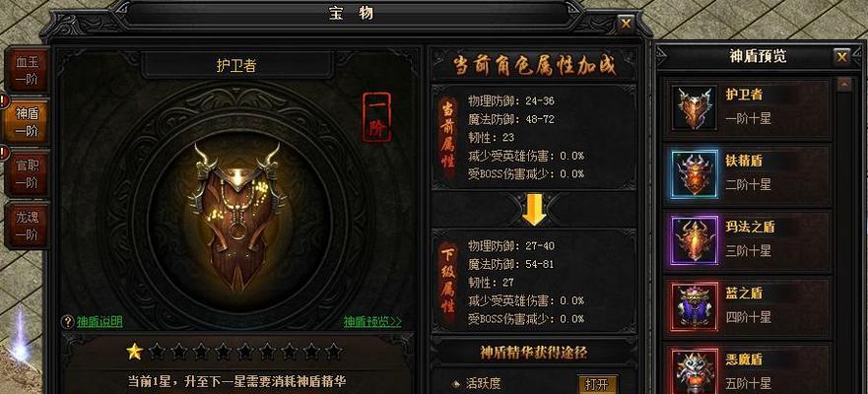Click 打开 button beside 活跃度
The height and width of the screenshot is (394, 868).
point(597,384)
